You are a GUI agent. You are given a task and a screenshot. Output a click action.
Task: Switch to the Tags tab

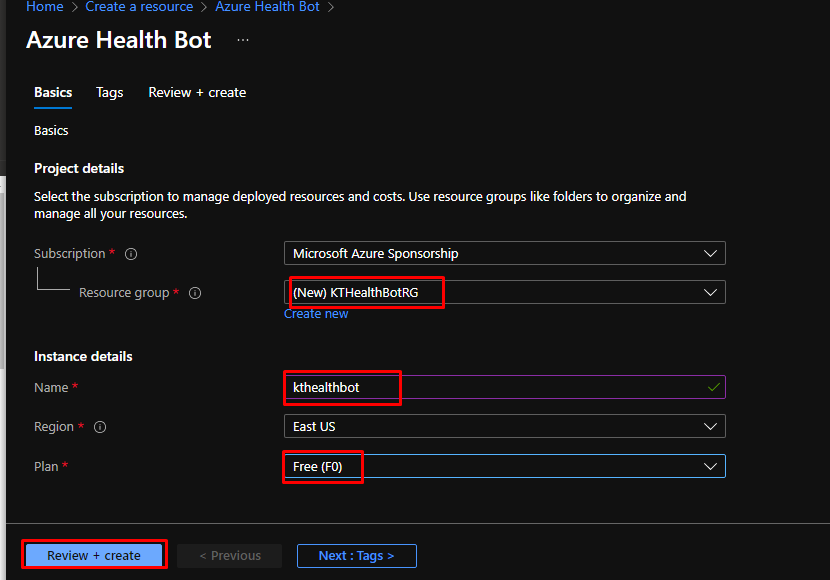coord(110,92)
